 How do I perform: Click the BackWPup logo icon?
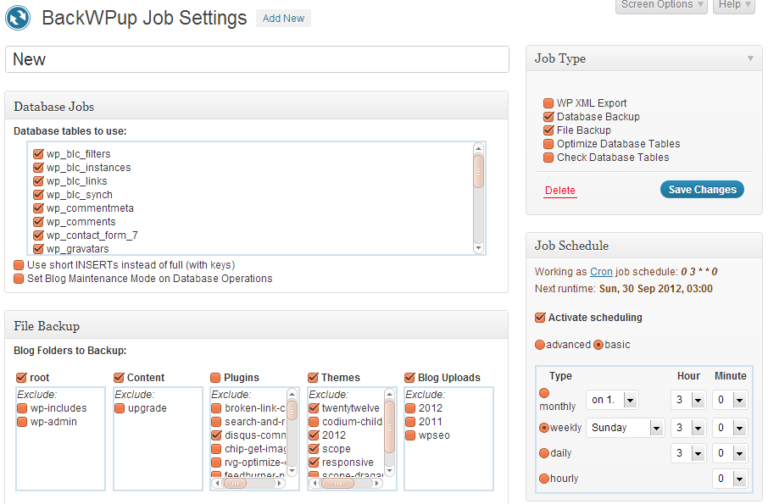(22, 18)
